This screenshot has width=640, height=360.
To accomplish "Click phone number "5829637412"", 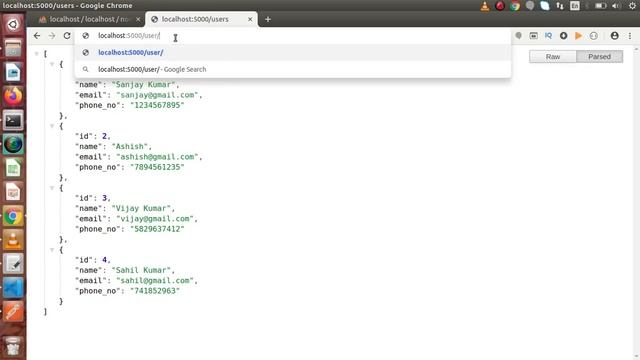I will tap(157, 229).
